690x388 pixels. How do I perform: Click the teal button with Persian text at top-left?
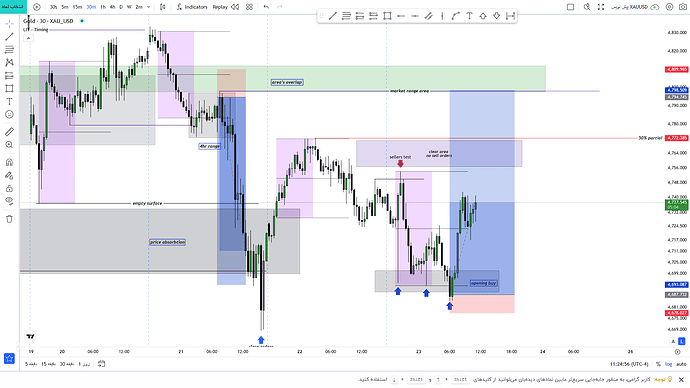(x=13, y=7)
